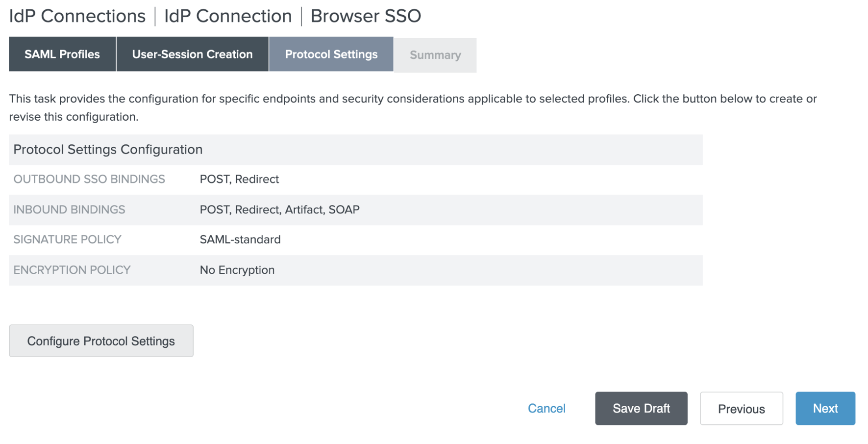
Task: Click POST, Redirect, Artifact, SOAP value
Action: tap(279, 210)
